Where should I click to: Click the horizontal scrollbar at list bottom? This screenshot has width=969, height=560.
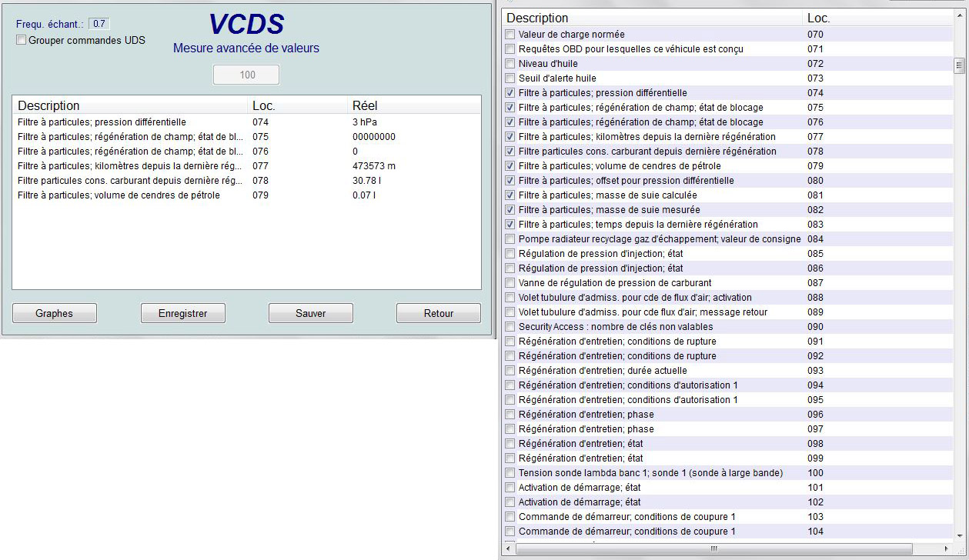pos(713,549)
